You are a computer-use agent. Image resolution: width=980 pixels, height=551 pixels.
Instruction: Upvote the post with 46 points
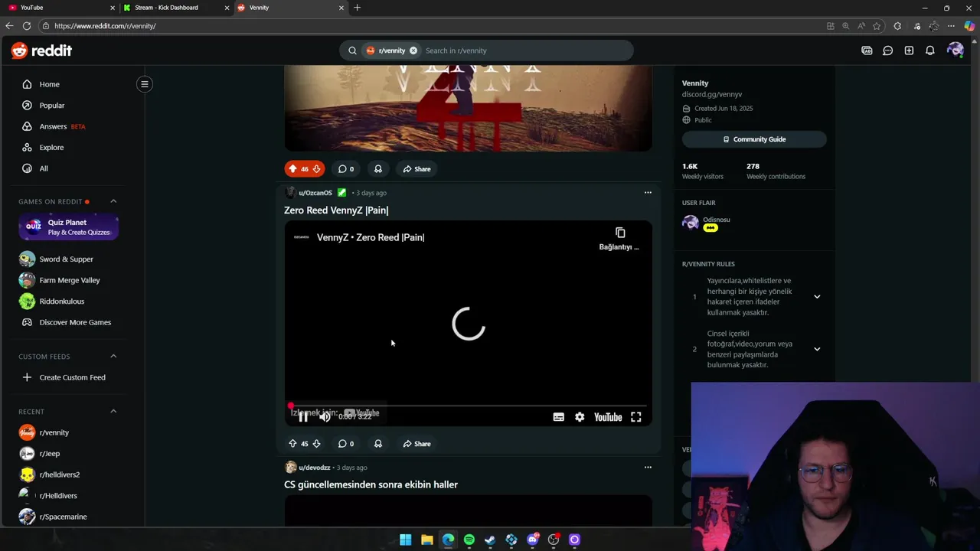[x=292, y=169]
